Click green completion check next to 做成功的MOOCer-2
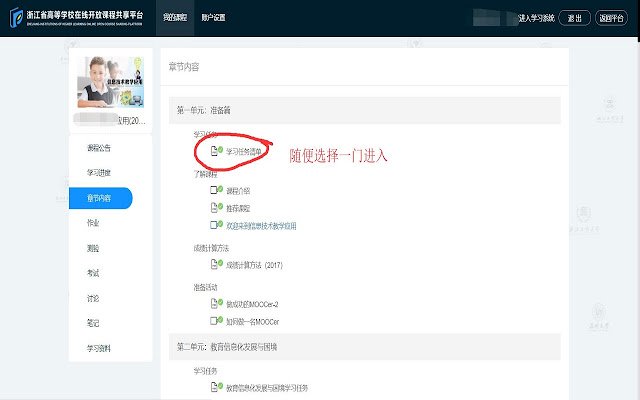 220,302
